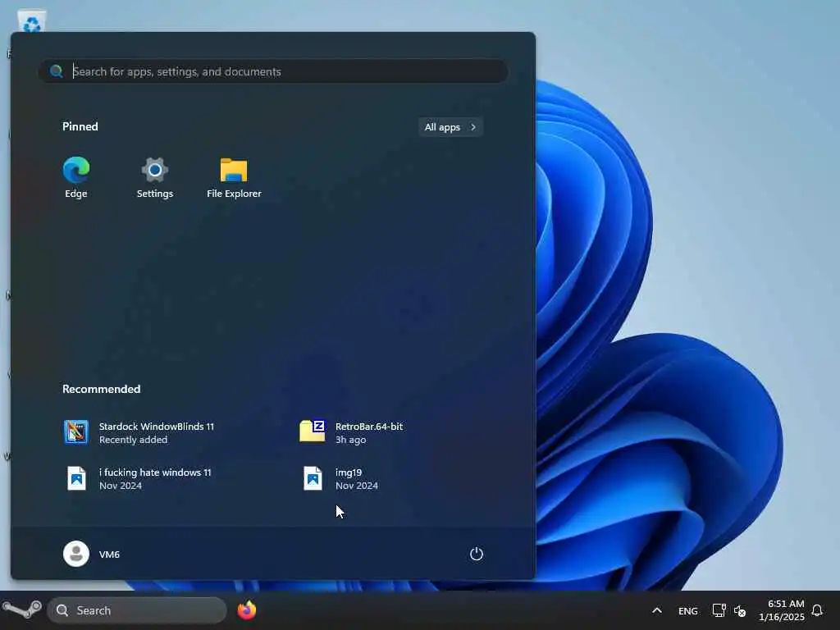Open the power options button
Image resolution: width=840 pixels, height=630 pixels.
(477, 554)
